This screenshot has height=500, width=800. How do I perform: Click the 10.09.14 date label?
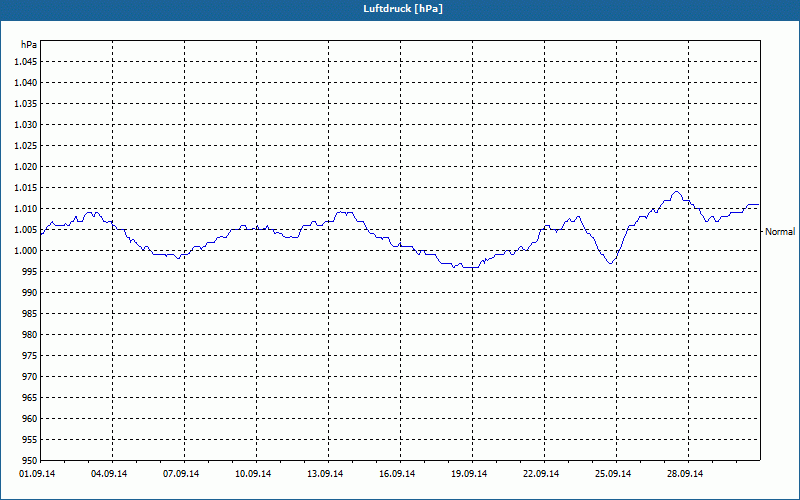[x=253, y=474]
